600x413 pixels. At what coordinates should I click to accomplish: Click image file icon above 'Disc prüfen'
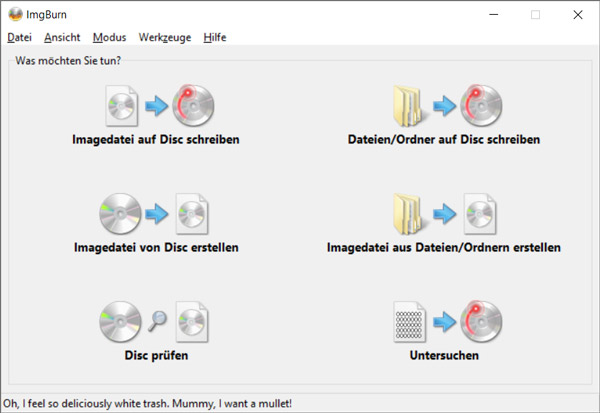[192, 322]
